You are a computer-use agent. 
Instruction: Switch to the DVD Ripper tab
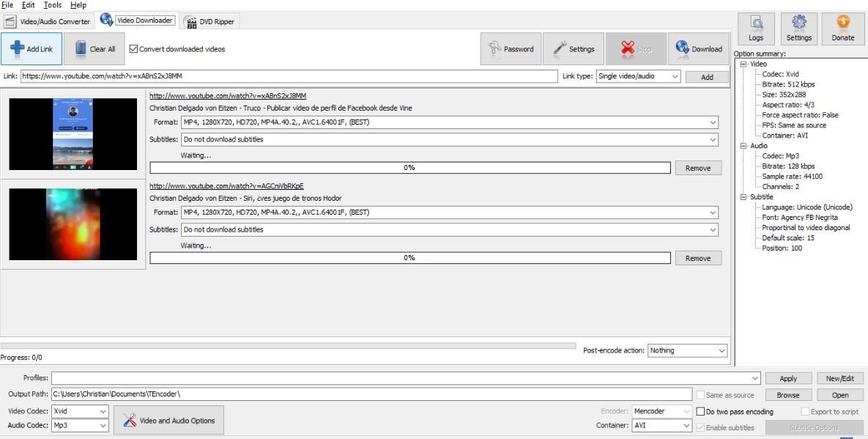[x=209, y=21]
